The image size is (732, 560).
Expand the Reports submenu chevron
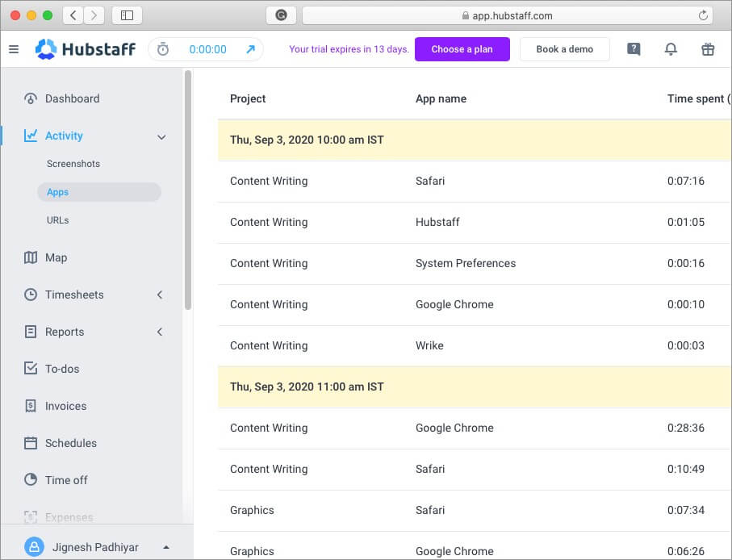point(160,332)
